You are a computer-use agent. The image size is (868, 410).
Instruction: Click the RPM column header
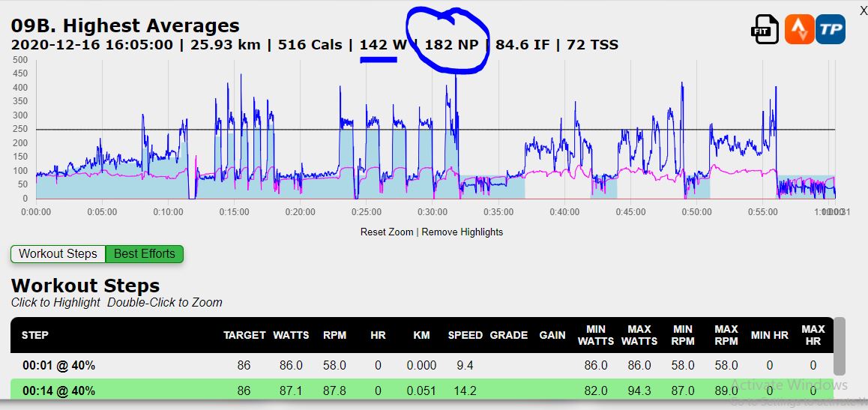[x=334, y=335]
